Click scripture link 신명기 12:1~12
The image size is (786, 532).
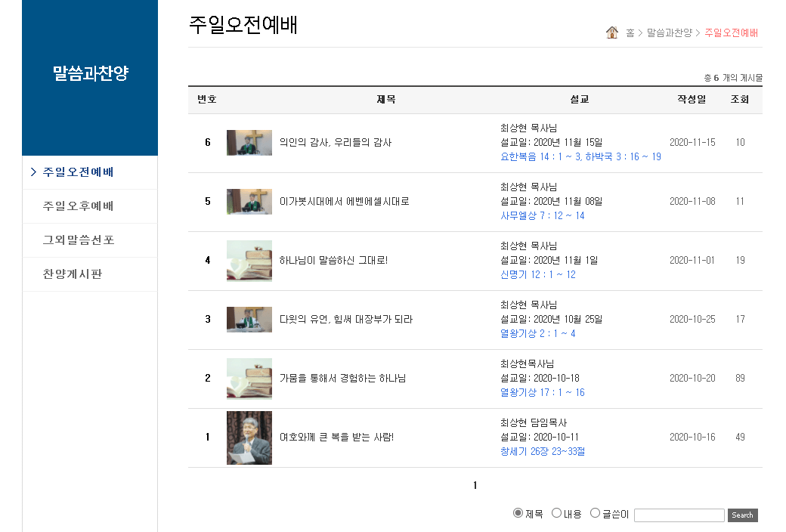[x=538, y=275]
